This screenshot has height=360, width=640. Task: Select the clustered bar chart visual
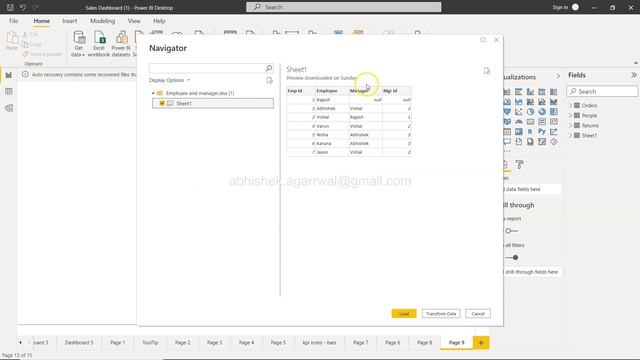(518, 92)
